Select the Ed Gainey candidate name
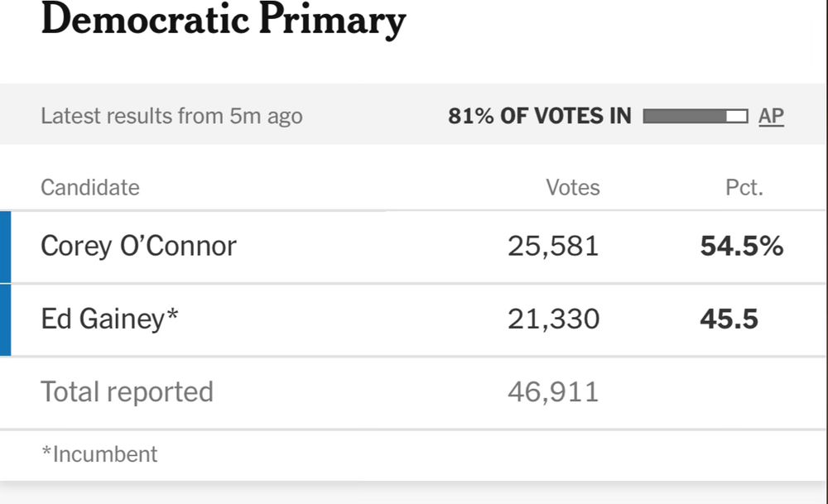Viewport: 828px width, 504px height. [109, 319]
